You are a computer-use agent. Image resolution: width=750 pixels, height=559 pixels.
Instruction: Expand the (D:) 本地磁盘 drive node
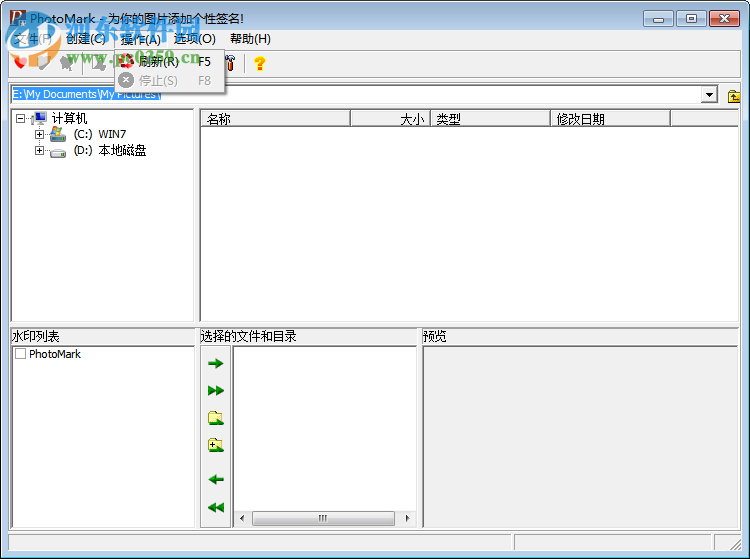click(39, 151)
